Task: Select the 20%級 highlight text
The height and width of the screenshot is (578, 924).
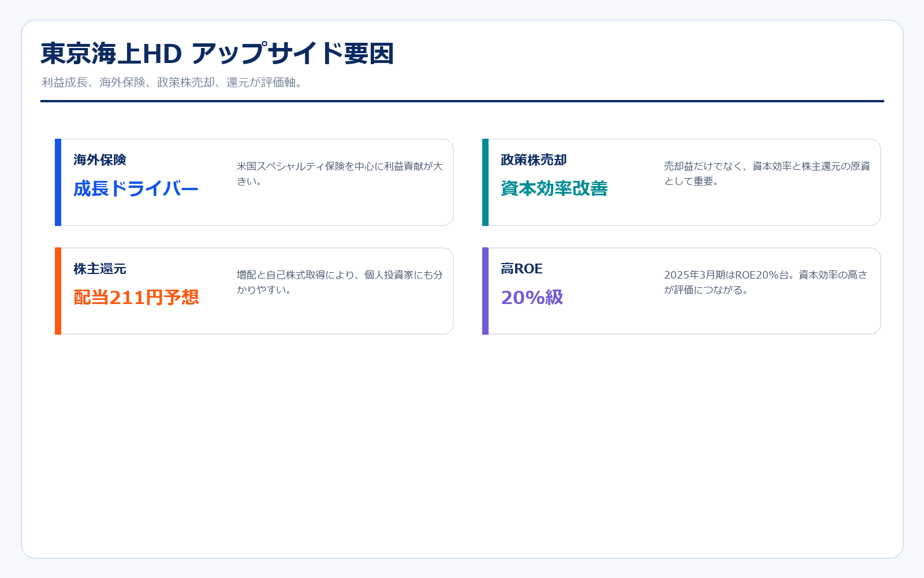Action: (532, 297)
